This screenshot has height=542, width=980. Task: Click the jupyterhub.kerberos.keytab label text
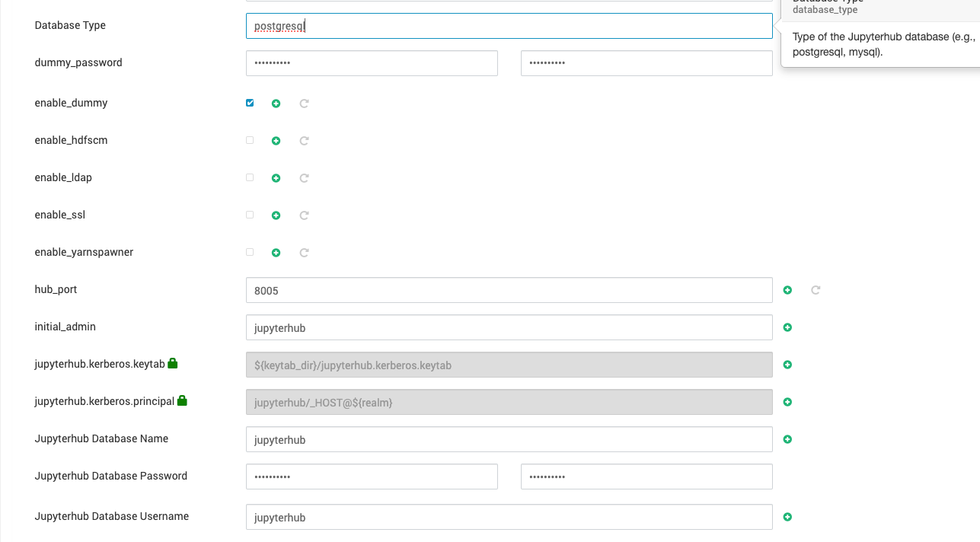[x=100, y=364]
